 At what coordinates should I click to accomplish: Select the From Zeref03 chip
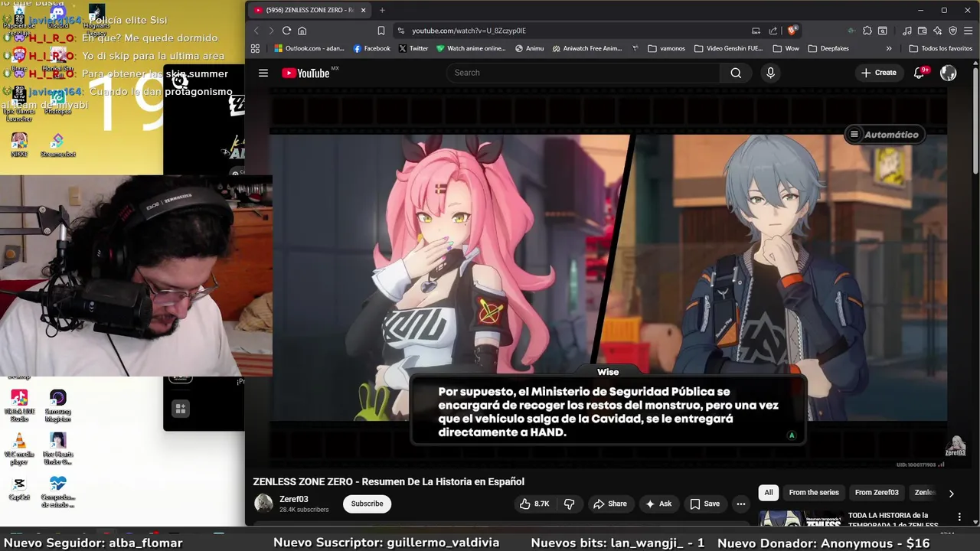877,492
